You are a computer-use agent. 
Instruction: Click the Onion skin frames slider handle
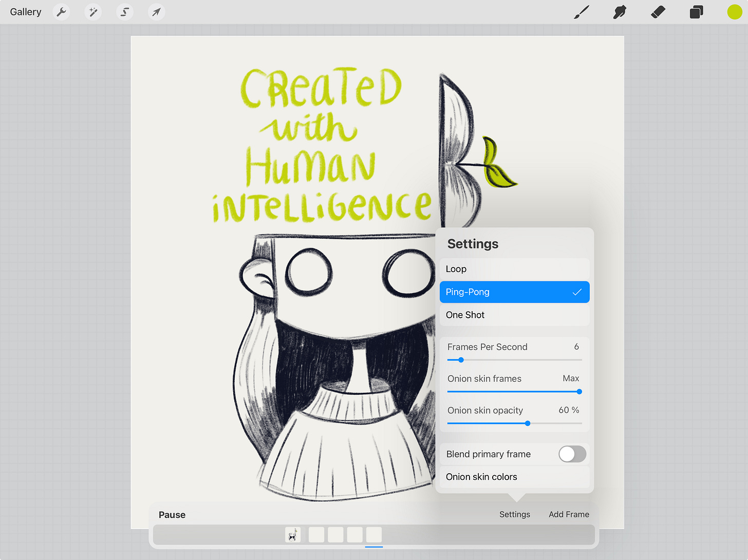pos(579,392)
